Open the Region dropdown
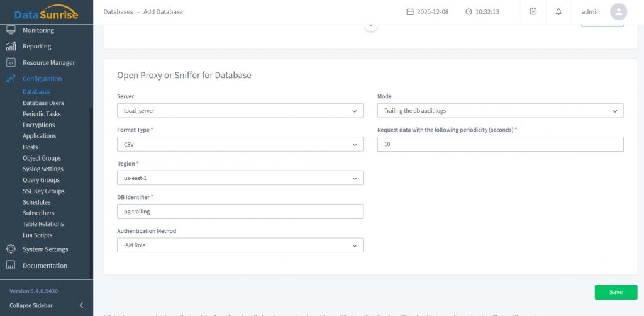Screen dimensions: 644x316 tap(240, 178)
